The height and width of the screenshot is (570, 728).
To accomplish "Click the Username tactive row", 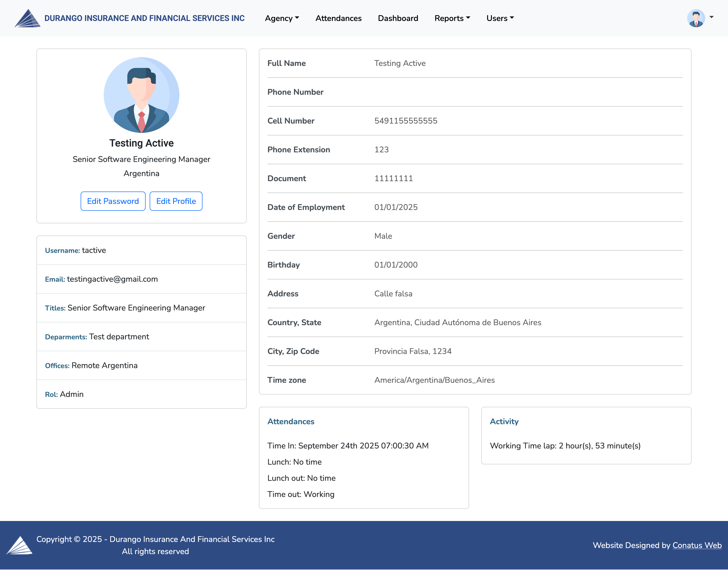I will pyautogui.click(x=75, y=250).
